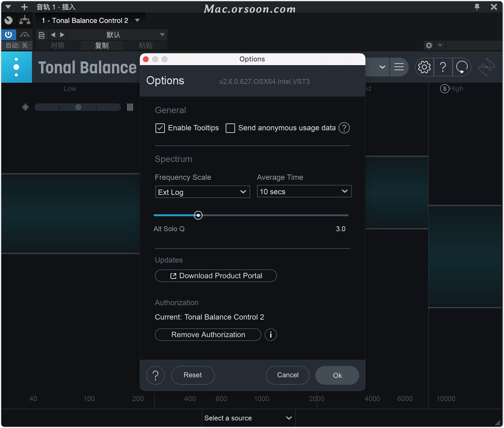Click 对照 compare button
The width and height of the screenshot is (504, 428).
point(58,46)
